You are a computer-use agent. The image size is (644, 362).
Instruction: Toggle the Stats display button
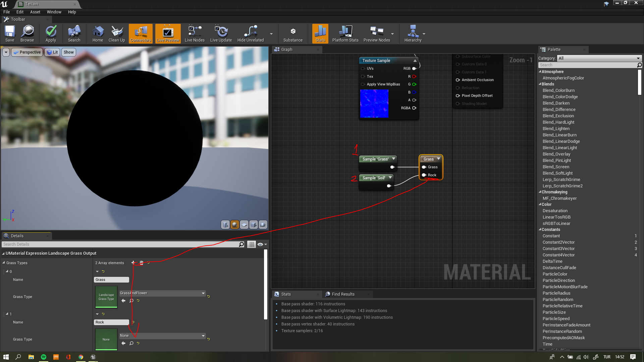point(320,34)
